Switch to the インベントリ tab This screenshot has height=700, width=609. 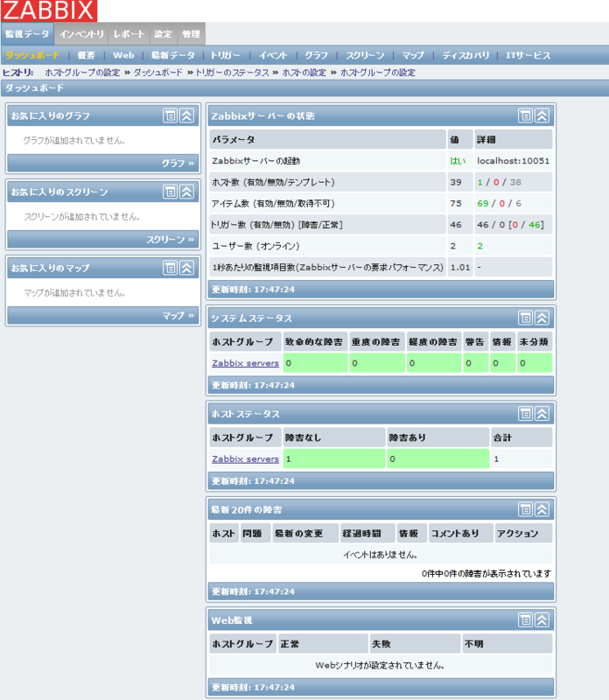click(81, 34)
